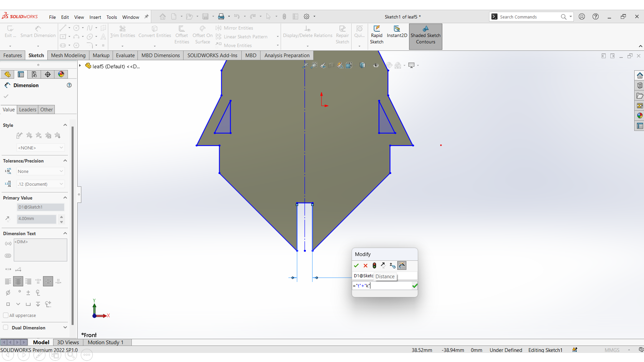Confirm the equation with green check in field
The width and height of the screenshot is (644, 362).
click(x=415, y=286)
